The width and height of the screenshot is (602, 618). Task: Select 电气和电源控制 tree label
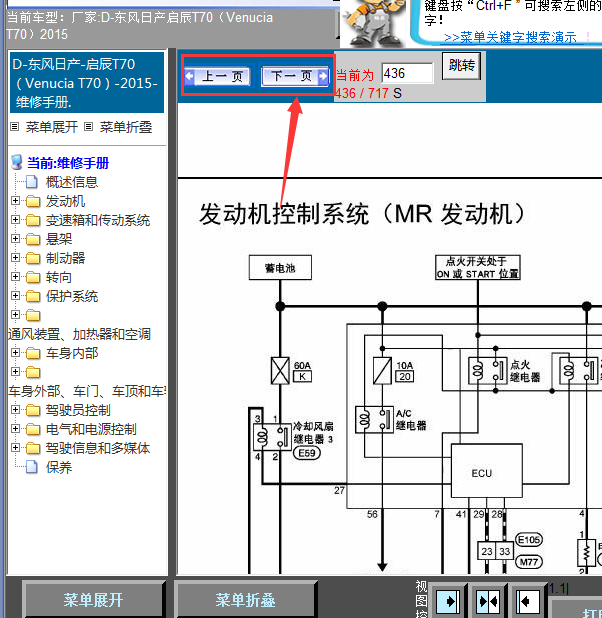pyautogui.click(x=91, y=429)
